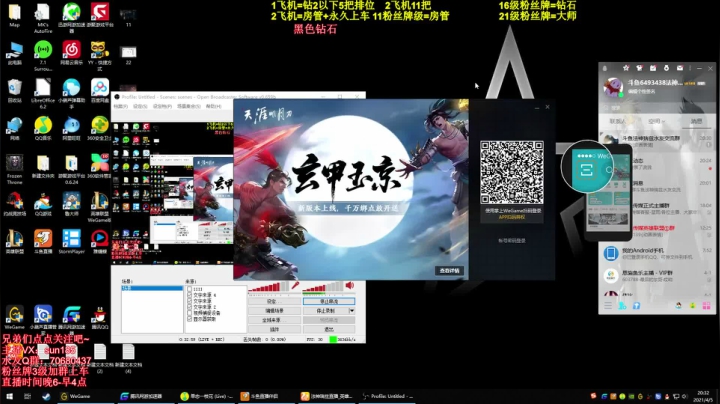Open the 鲁大师 desktop shortcut
Image resolution: width=720 pixels, height=404 pixels.
(72, 204)
